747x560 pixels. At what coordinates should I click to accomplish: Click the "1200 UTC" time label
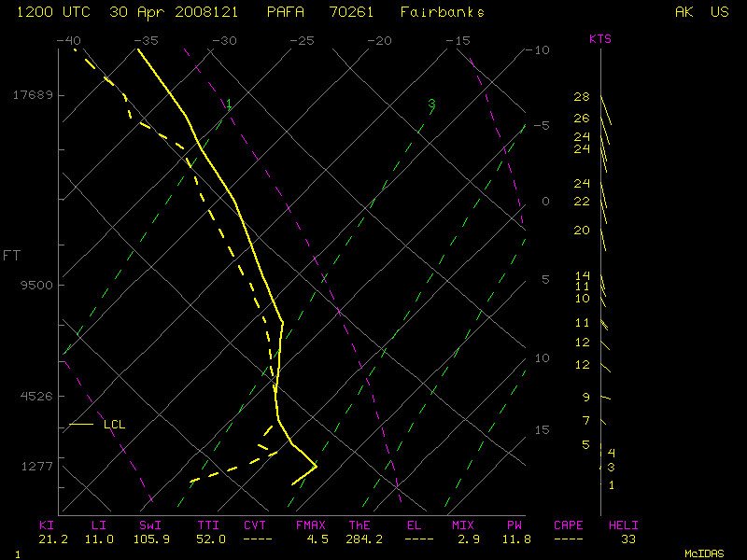tap(53, 12)
